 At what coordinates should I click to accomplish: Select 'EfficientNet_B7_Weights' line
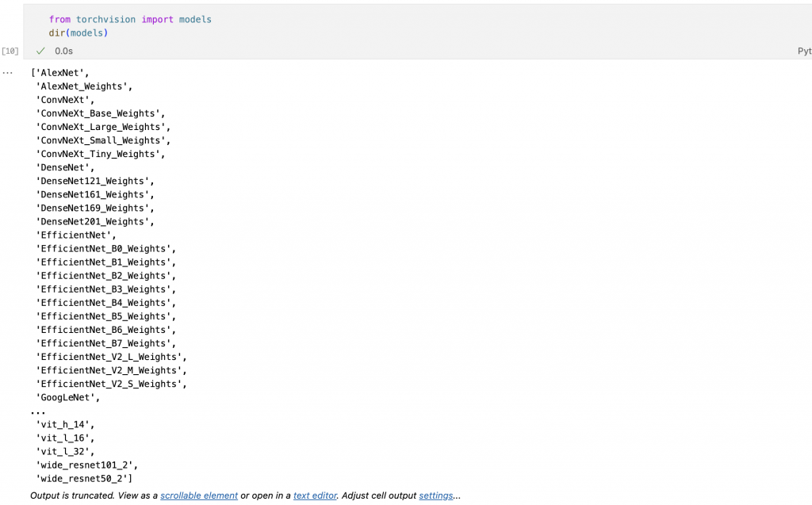click(x=105, y=343)
